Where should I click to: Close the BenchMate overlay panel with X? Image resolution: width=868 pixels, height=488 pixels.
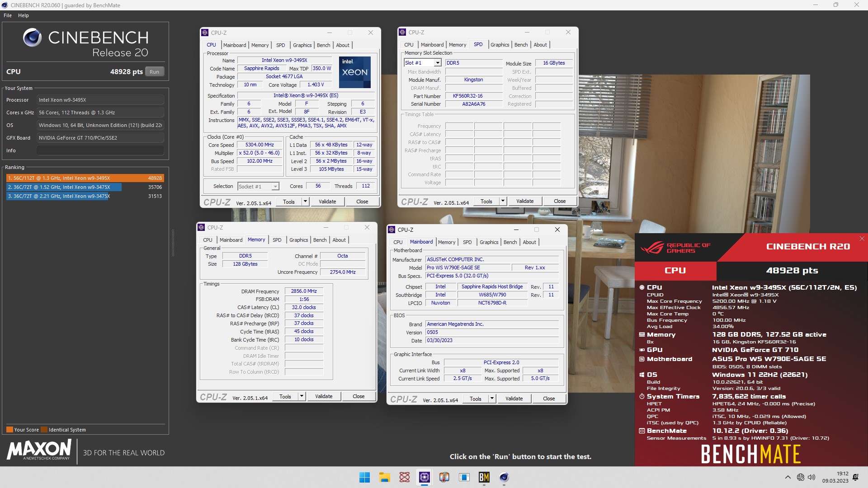(x=862, y=239)
